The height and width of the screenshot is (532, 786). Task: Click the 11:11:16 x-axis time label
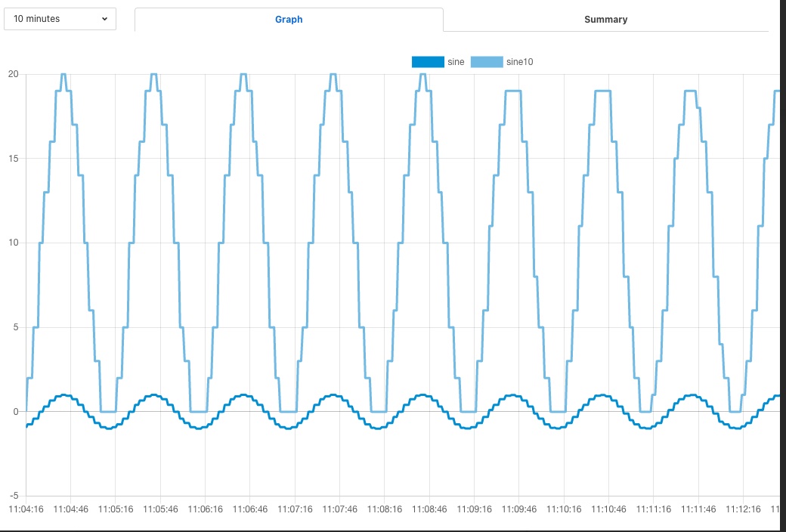(x=653, y=509)
